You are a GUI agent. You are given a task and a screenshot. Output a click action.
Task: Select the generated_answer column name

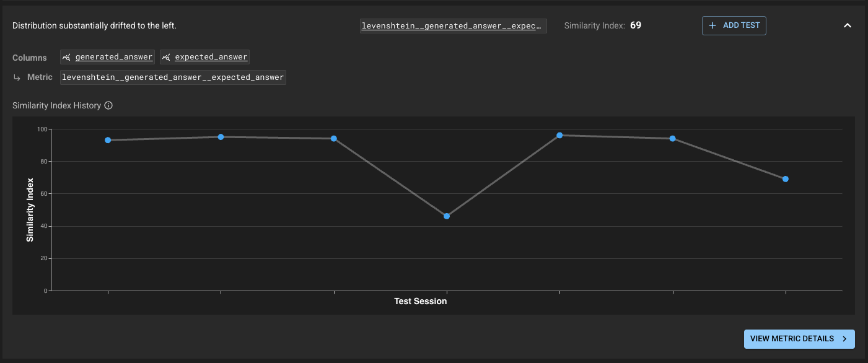tap(114, 57)
